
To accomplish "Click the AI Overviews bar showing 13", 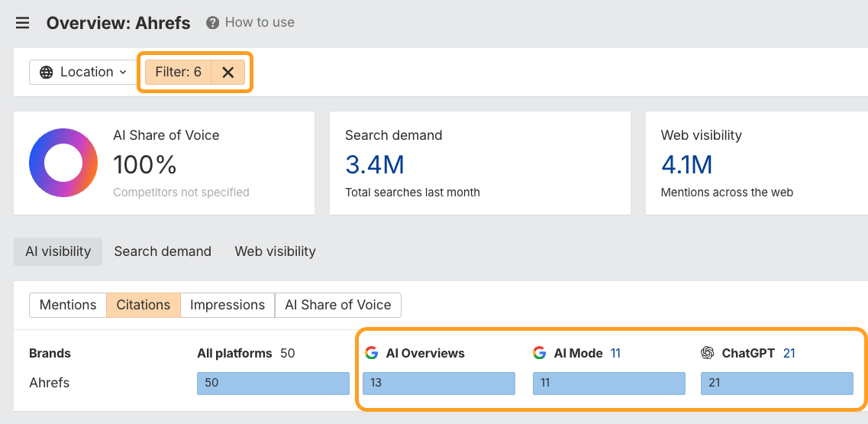I will 439,384.
